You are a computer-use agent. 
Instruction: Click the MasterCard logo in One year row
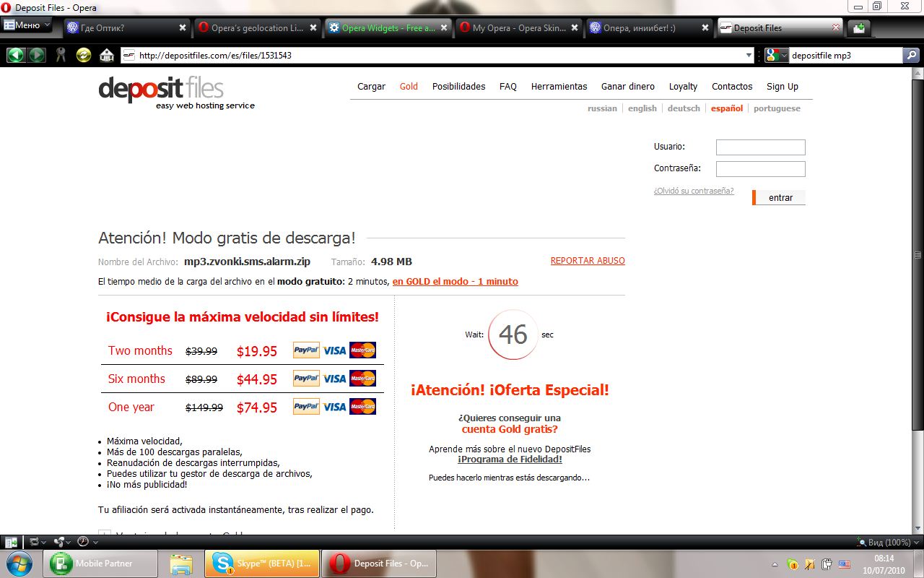tap(362, 407)
